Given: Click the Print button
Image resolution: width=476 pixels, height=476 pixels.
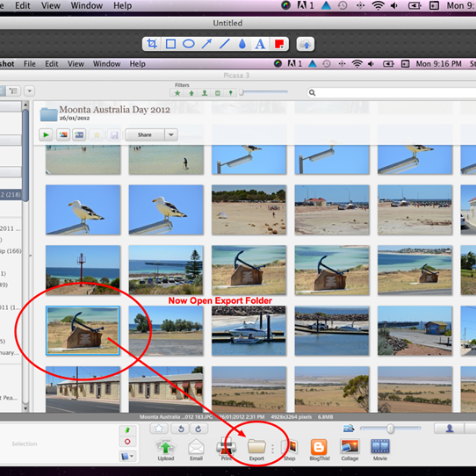Looking at the screenshot, I should coord(227,450).
